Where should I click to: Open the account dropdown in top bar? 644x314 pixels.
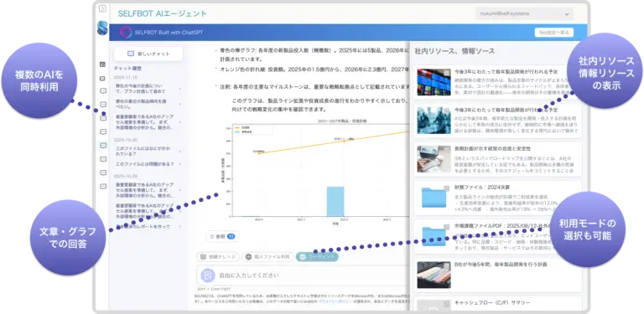coord(524,14)
